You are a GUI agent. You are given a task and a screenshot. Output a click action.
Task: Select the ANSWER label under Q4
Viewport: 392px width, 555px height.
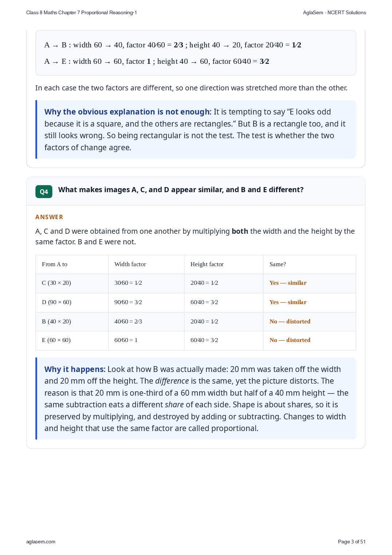(49, 217)
